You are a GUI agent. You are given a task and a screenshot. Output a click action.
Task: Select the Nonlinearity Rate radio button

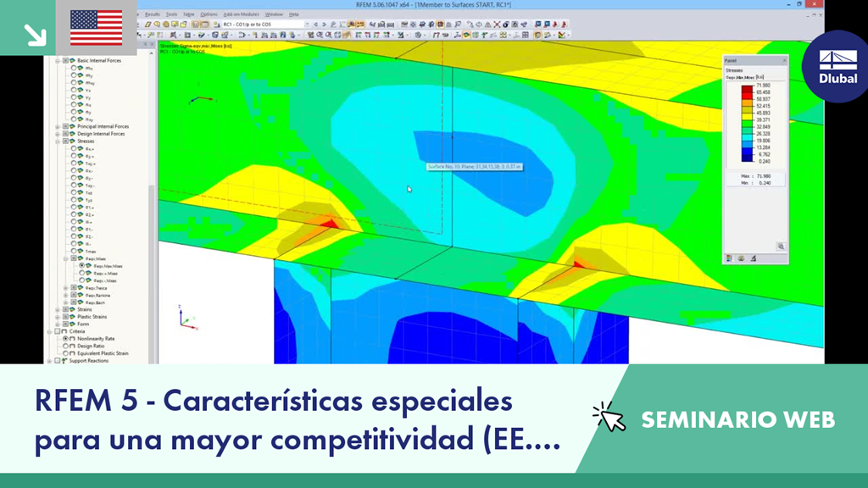[x=65, y=338]
